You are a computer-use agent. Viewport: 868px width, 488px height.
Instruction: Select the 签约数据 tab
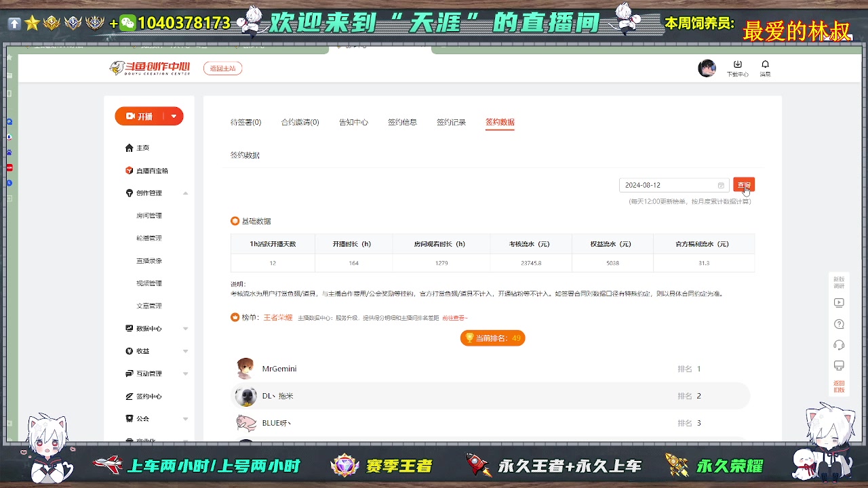pyautogui.click(x=500, y=123)
